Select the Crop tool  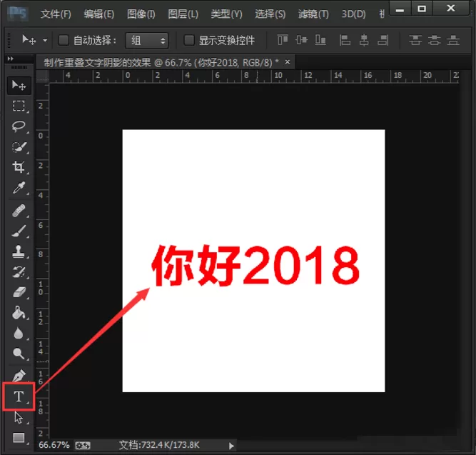point(19,167)
